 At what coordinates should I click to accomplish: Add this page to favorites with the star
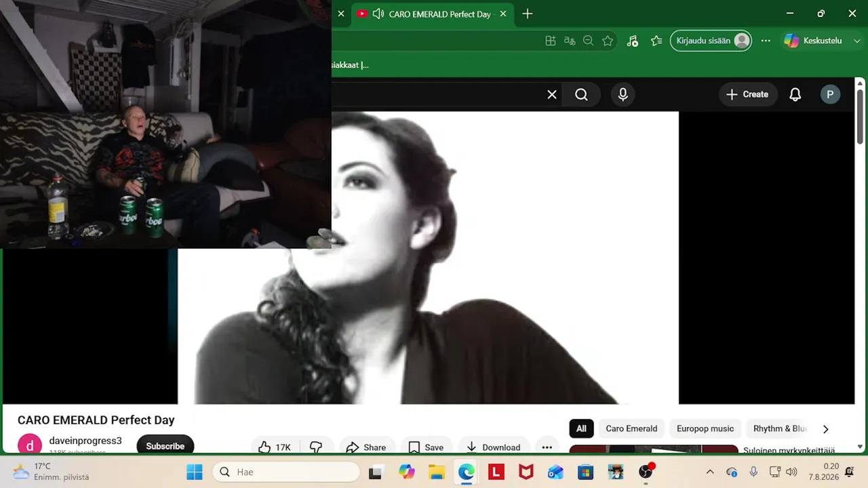point(608,41)
